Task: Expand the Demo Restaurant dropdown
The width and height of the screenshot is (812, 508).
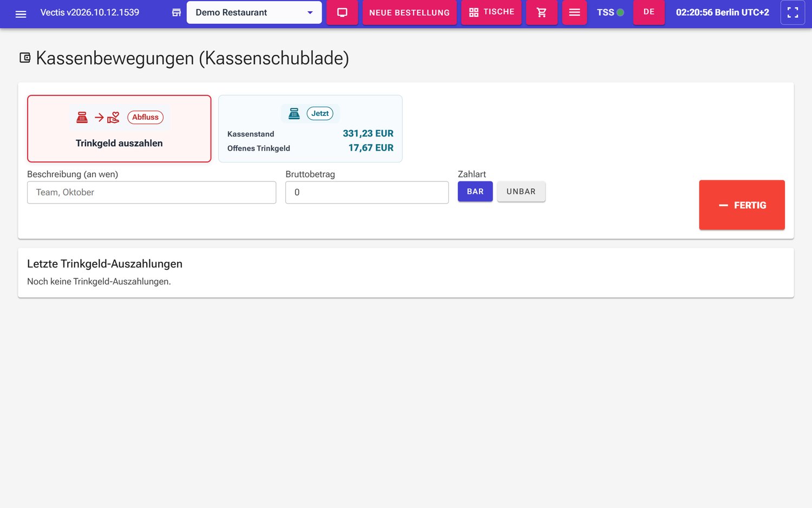Action: (254, 12)
